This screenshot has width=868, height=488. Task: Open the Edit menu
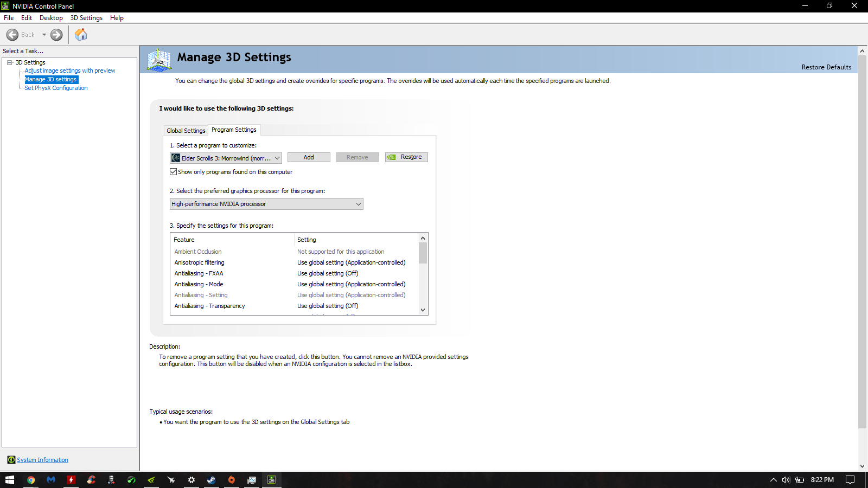27,18
